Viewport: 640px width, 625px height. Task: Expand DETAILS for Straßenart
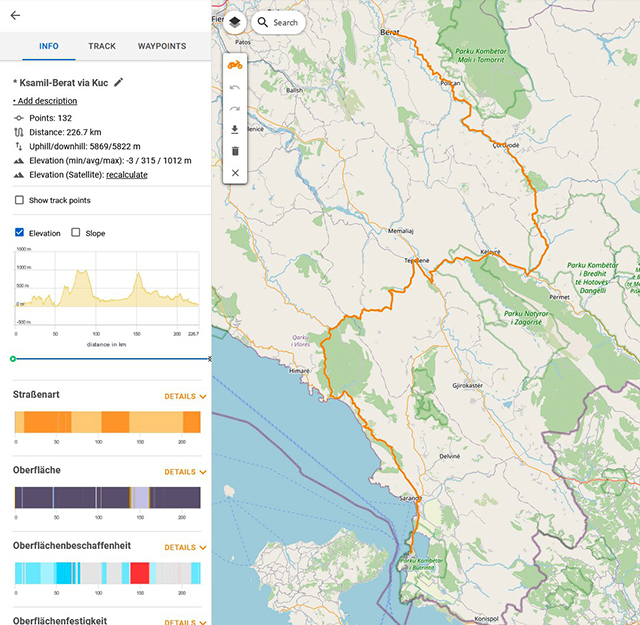(x=185, y=396)
